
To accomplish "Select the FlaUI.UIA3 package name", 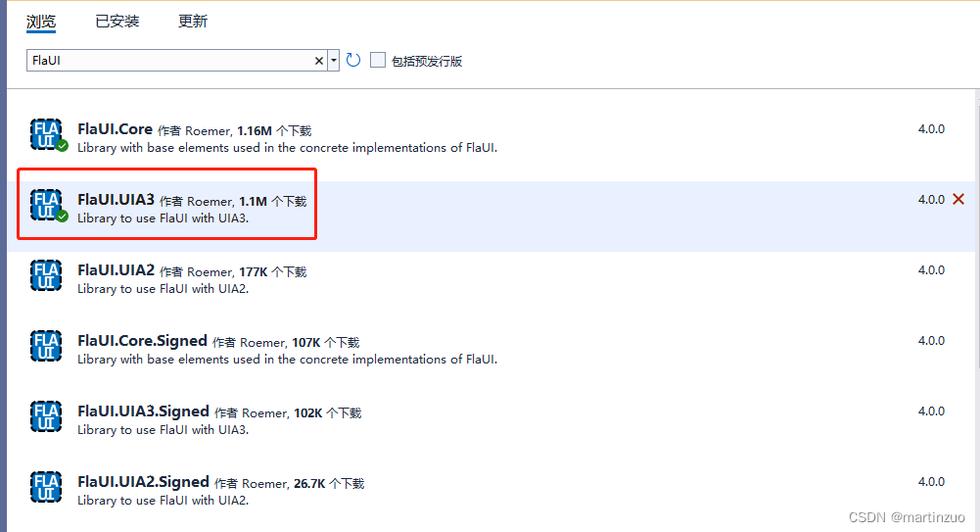I will [116, 200].
